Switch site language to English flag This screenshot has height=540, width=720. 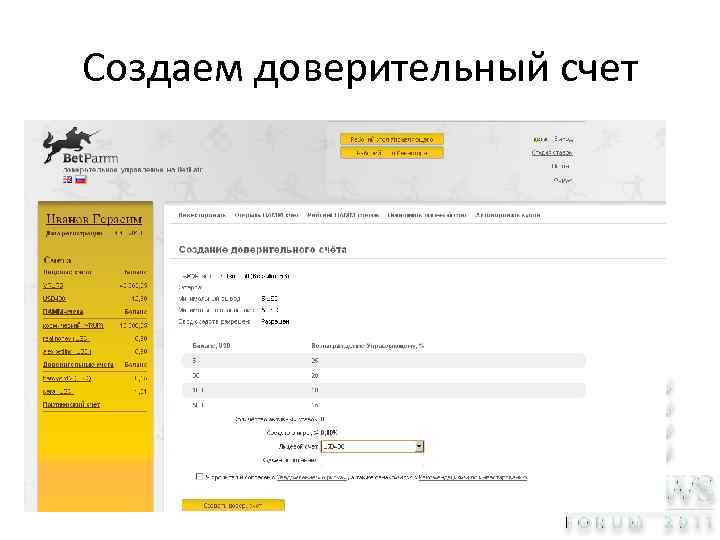(68, 180)
